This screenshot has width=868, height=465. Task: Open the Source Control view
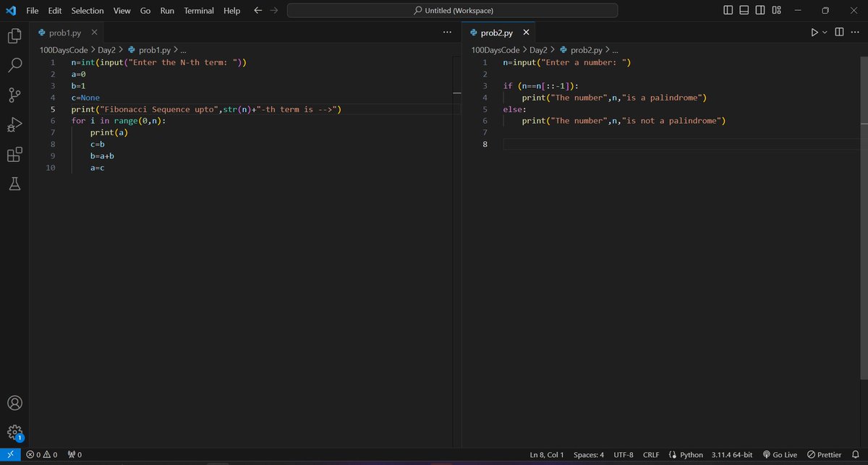[15, 95]
